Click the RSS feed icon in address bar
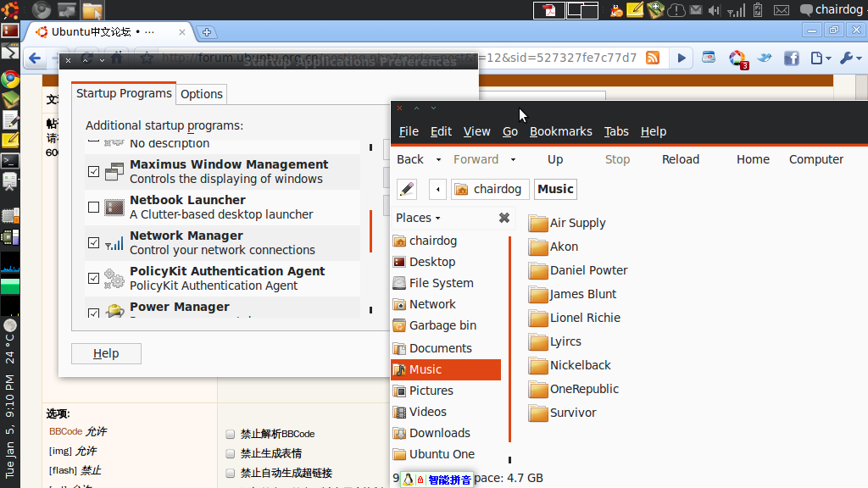Viewport: 868px width, 488px height. tap(653, 58)
